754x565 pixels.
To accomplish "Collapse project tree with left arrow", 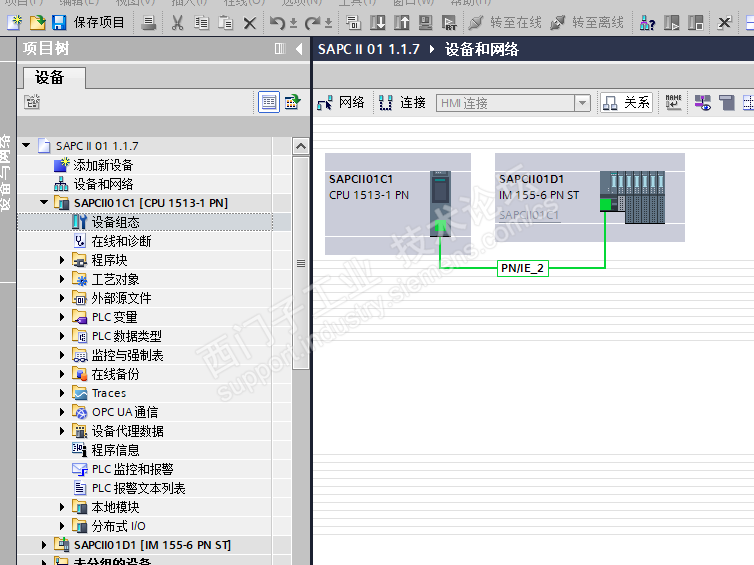I will pyautogui.click(x=299, y=49).
